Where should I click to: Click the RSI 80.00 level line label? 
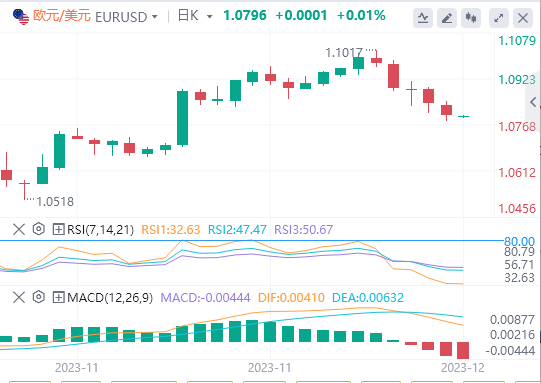pyautogui.click(x=519, y=241)
